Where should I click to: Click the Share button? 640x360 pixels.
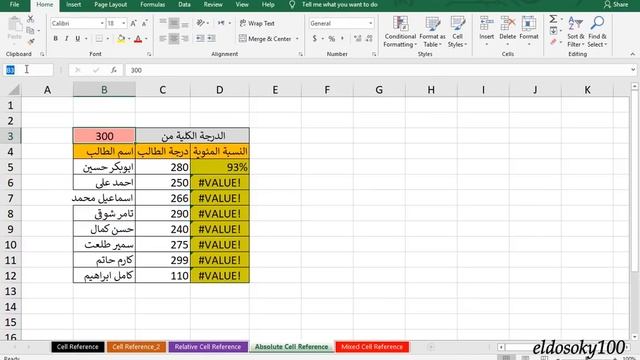[616, 4]
